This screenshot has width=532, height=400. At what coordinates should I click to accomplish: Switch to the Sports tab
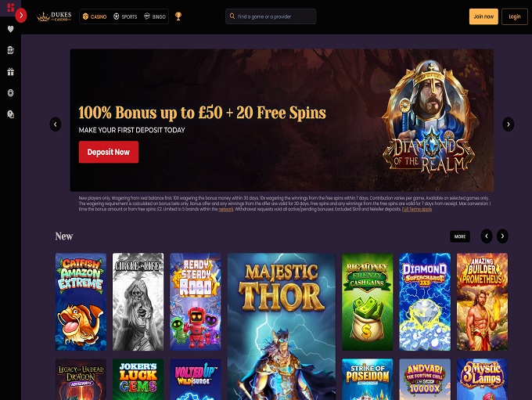[125, 16]
